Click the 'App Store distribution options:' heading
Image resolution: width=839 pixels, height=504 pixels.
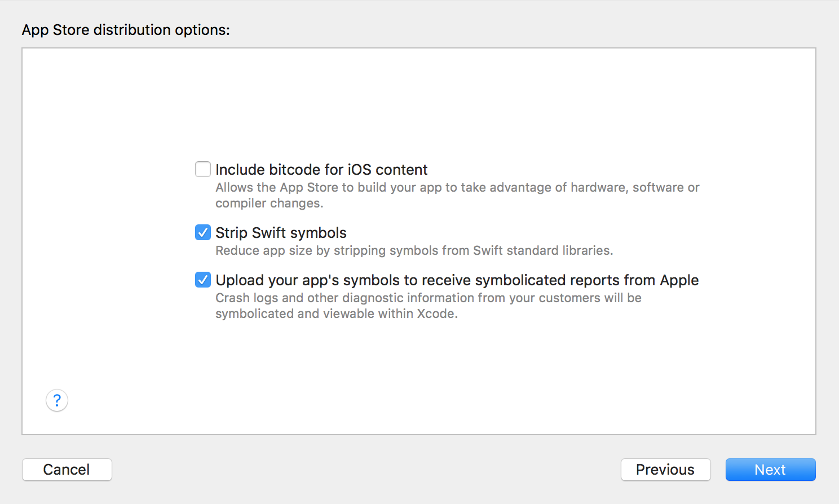click(x=126, y=30)
